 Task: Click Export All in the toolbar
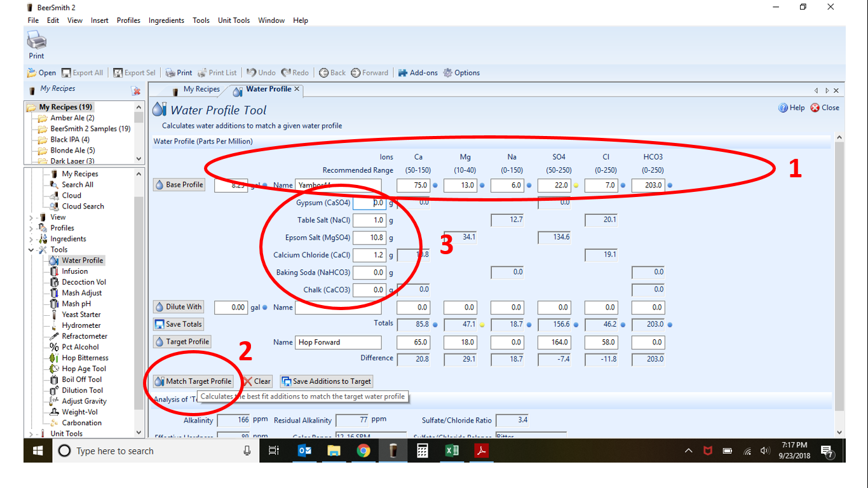(81, 72)
